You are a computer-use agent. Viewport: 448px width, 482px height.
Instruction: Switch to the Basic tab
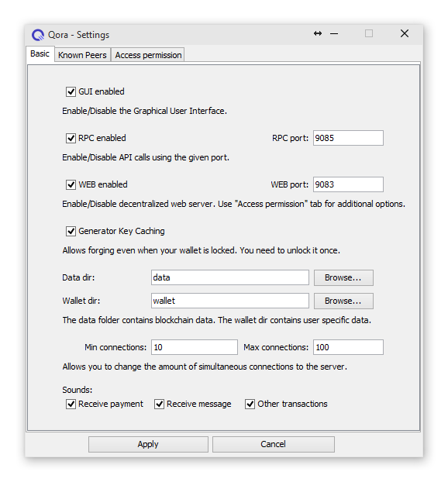pos(40,53)
